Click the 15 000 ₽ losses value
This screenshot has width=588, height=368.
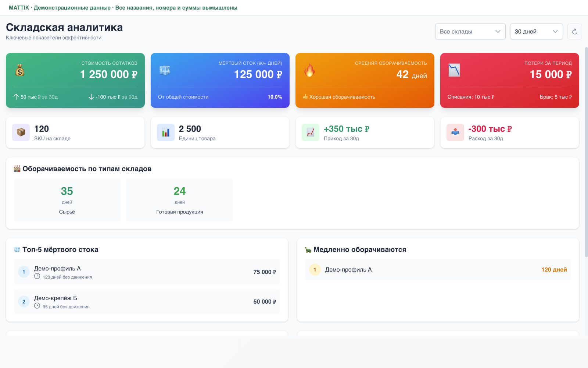[551, 74]
